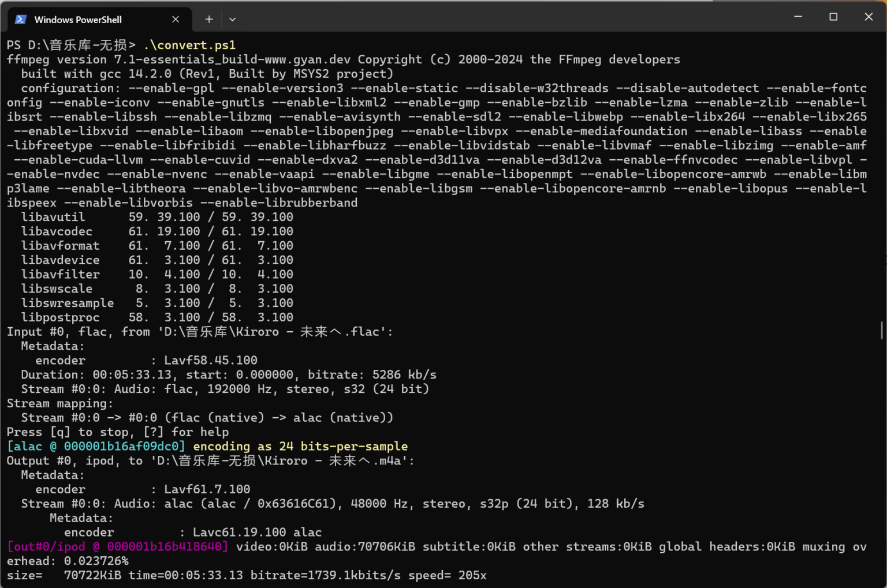This screenshot has width=887, height=588.
Task: Minimize the terminal window
Action: click(798, 17)
